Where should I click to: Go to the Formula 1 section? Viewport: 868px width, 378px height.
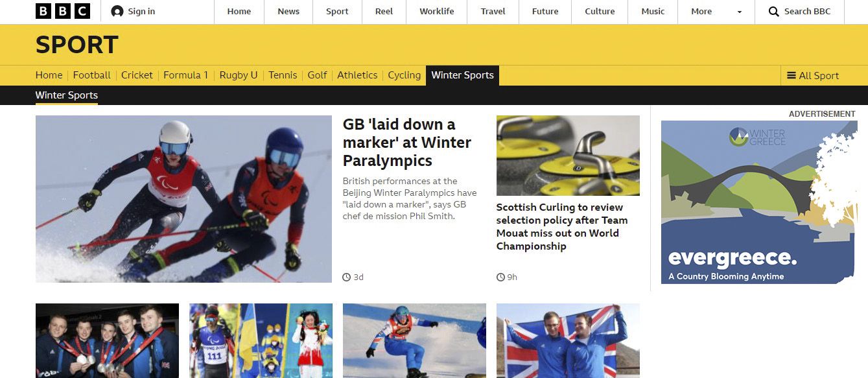point(185,75)
